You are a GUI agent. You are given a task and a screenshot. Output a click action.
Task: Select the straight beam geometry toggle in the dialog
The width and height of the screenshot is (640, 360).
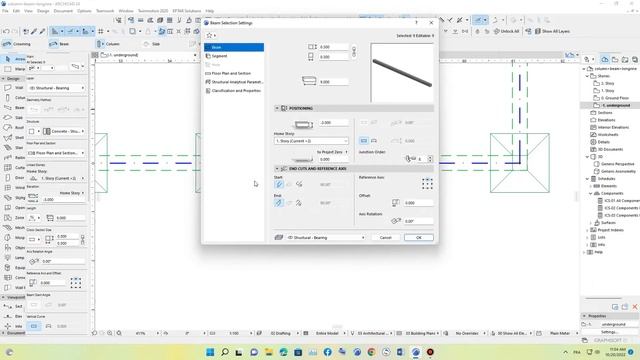coord(364,141)
